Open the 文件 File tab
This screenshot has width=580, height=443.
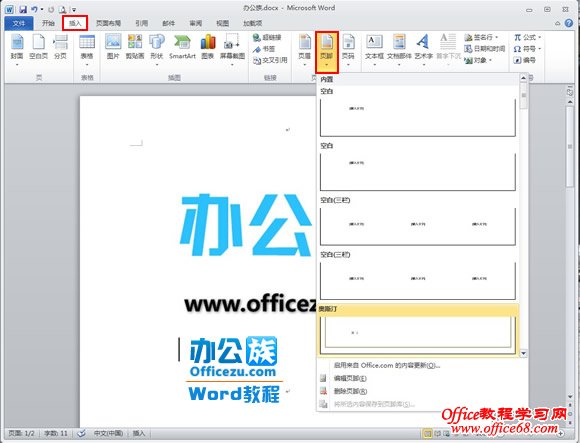[18, 23]
